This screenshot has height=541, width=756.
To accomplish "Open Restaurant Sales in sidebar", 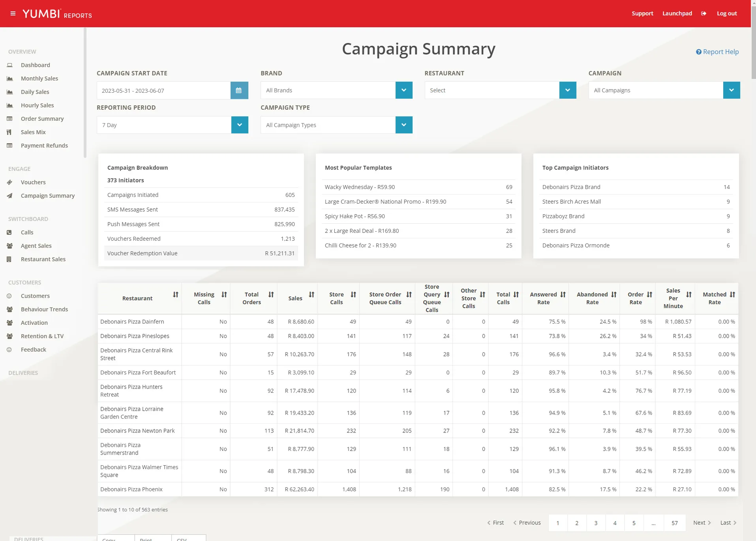I will click(x=43, y=259).
